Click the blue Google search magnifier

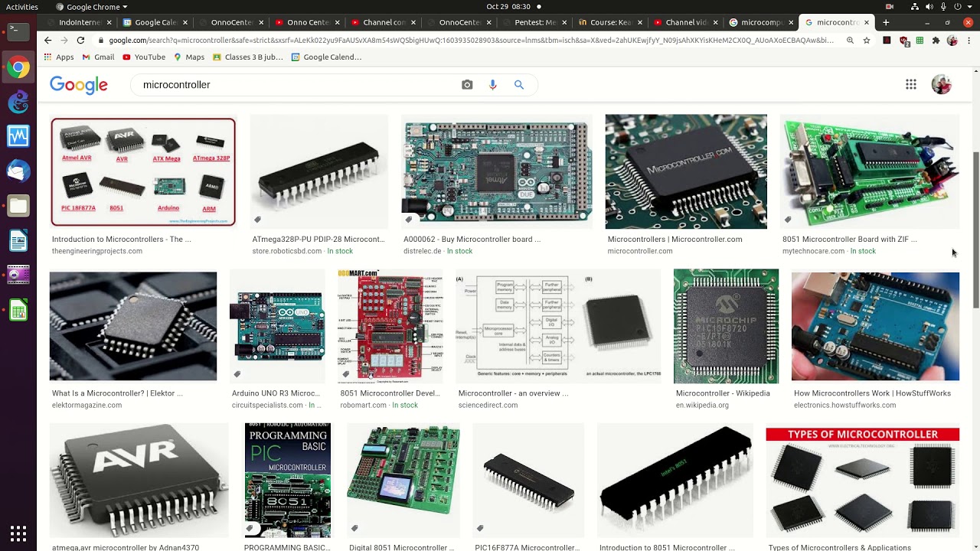(x=519, y=85)
